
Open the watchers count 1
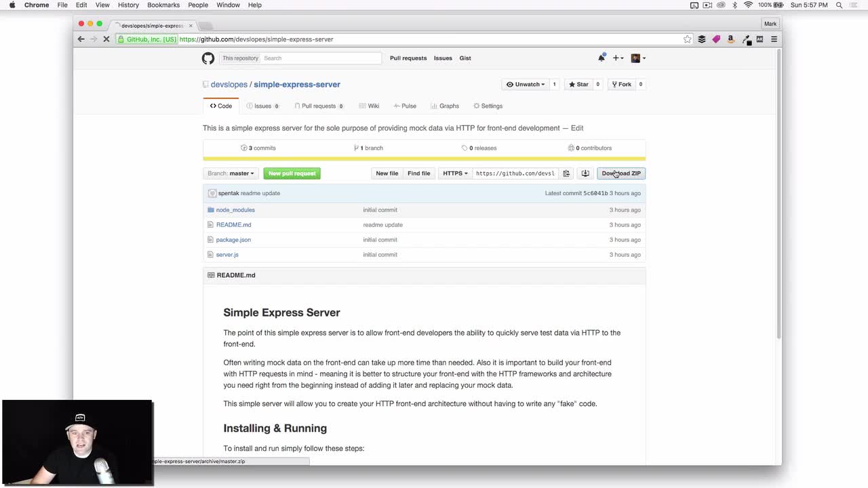(x=554, y=85)
